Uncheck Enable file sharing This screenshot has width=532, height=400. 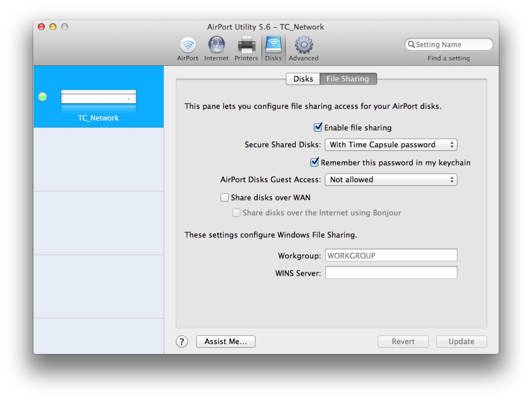[318, 128]
